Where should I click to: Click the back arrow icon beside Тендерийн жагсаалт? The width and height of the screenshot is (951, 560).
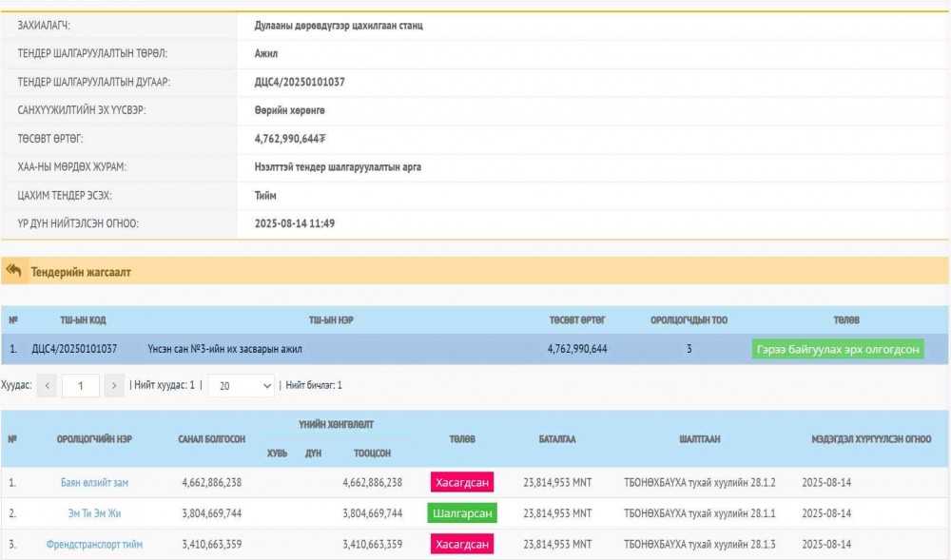pos(13,271)
